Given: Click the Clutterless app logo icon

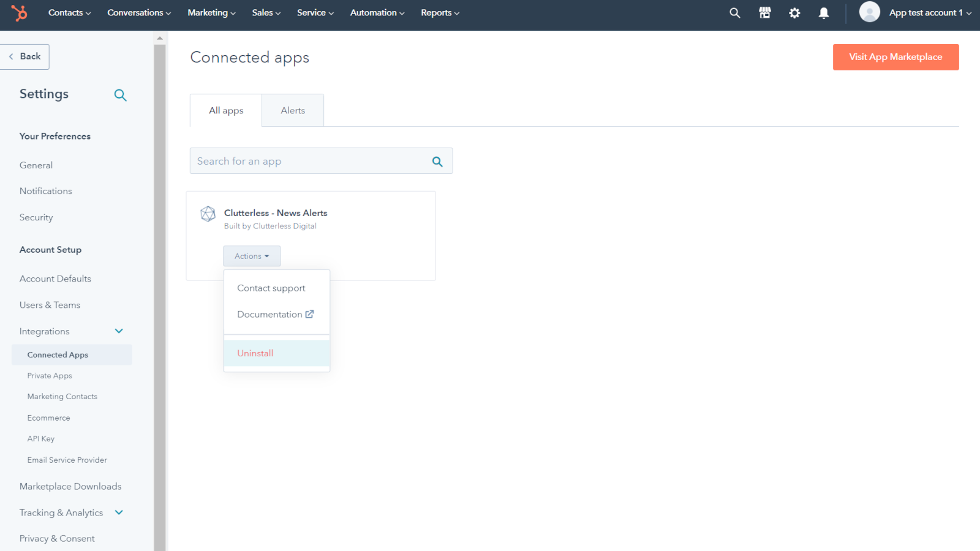Looking at the screenshot, I should pyautogui.click(x=208, y=214).
